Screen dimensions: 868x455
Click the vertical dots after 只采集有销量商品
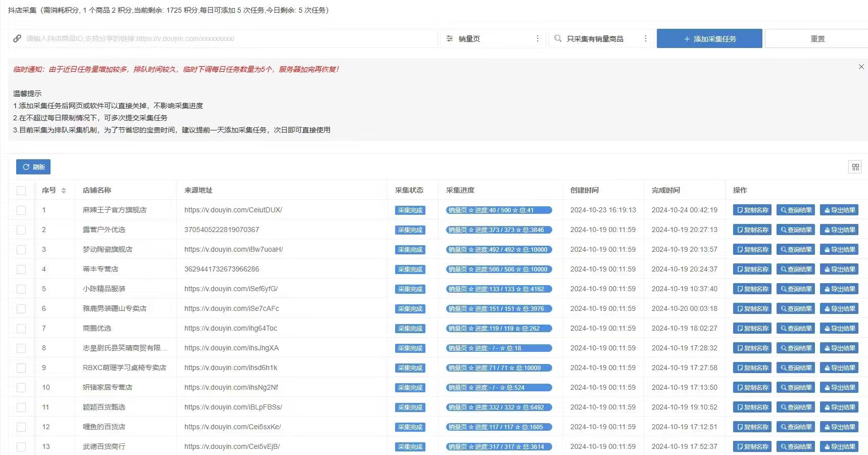646,38
